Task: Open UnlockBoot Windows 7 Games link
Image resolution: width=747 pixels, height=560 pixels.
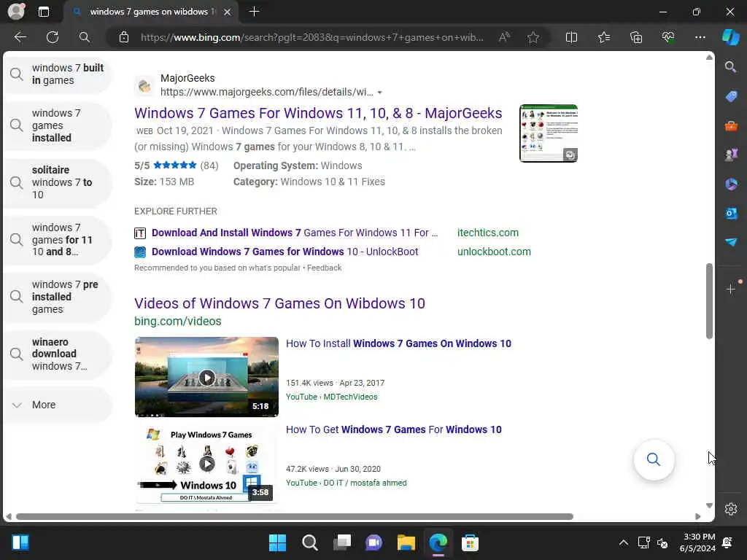Action: 285,252
